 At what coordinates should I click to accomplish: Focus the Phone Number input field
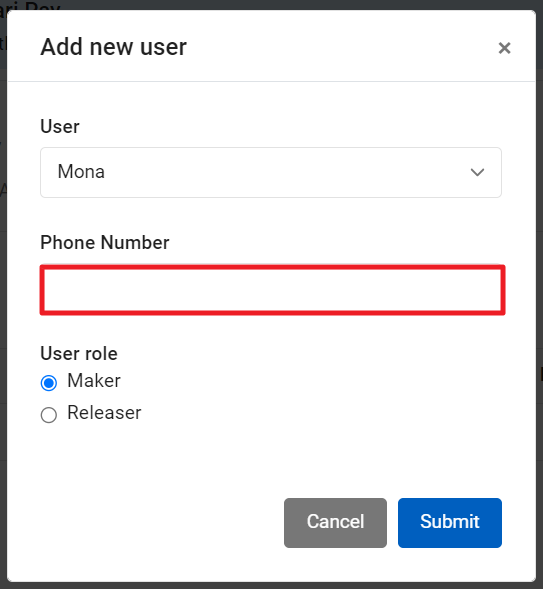(x=273, y=290)
